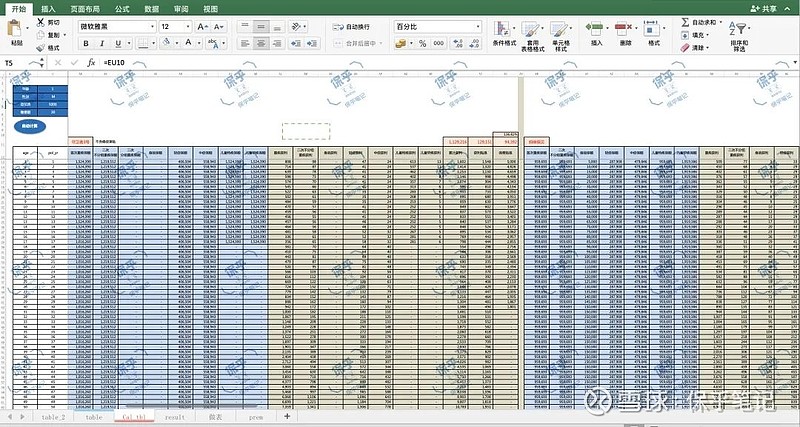
Task: Increase font size with larger A icon
Action: click(x=202, y=27)
